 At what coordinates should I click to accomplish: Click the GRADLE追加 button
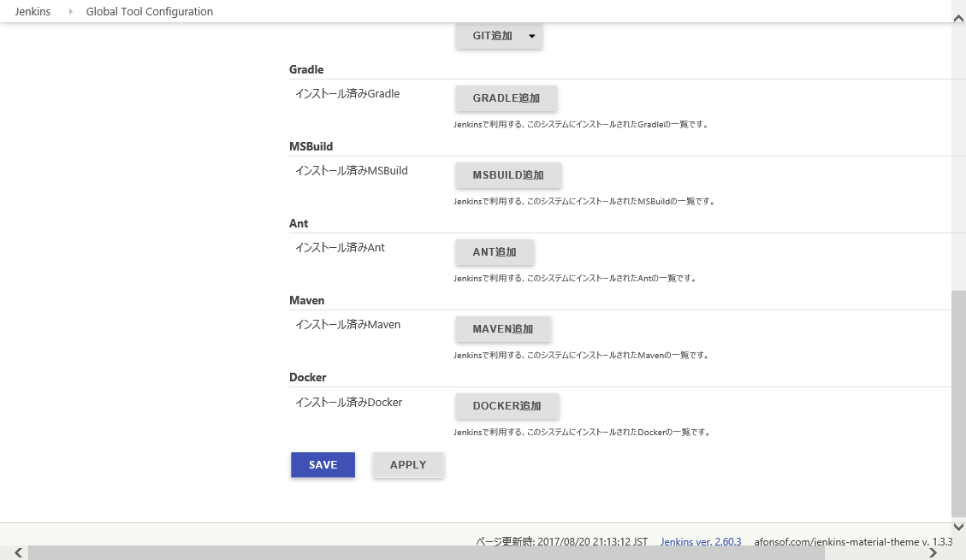507,97
